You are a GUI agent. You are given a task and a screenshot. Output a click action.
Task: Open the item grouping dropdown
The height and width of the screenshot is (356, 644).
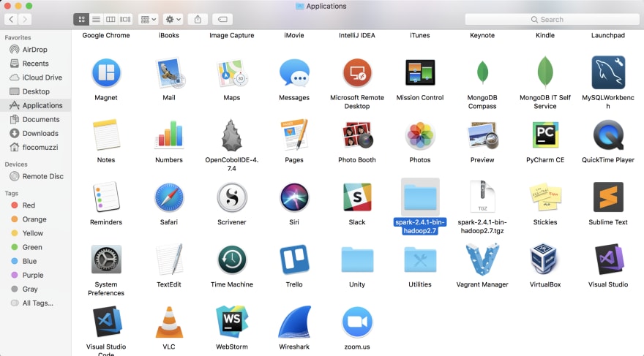149,19
